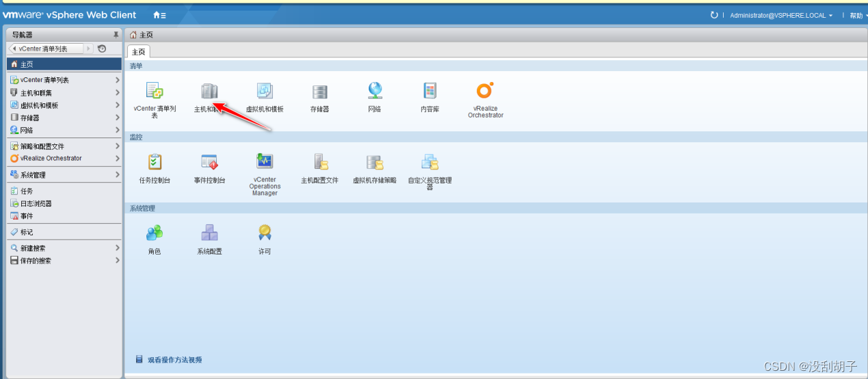Open vCenter 清单列表 icon in main pane
Screen dimensions: 868x379
tap(154, 91)
